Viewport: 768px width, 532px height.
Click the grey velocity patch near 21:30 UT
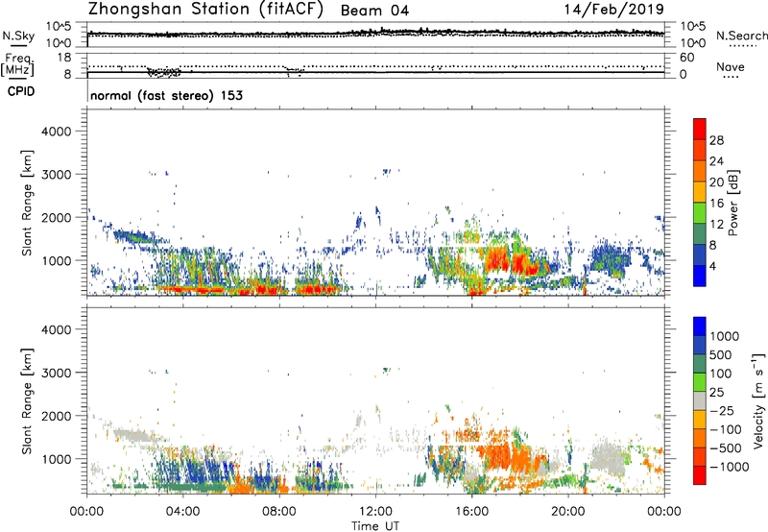point(608,460)
